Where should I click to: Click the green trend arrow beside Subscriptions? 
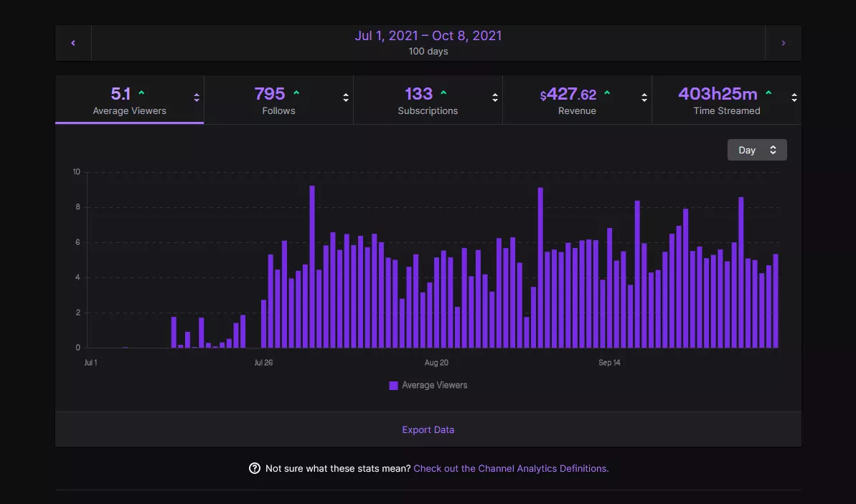(443, 93)
